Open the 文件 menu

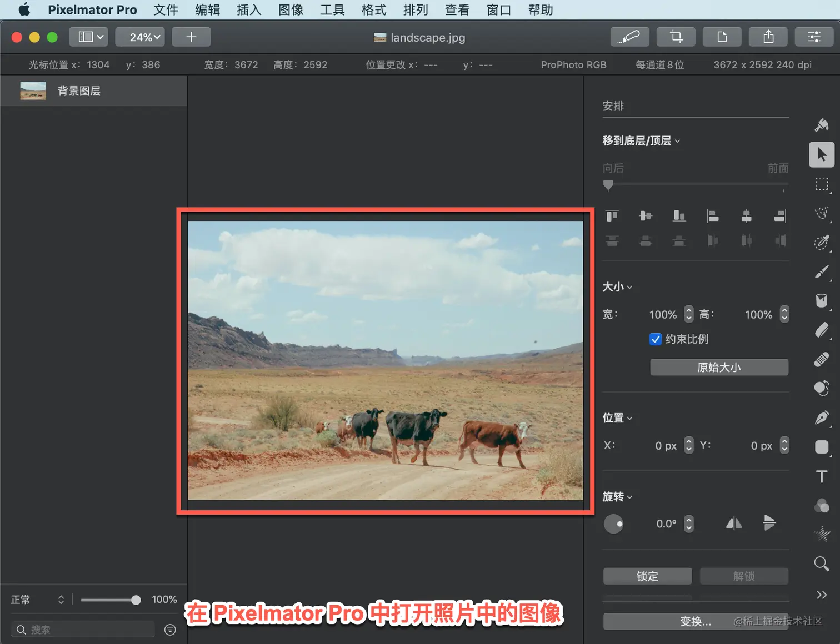pyautogui.click(x=166, y=10)
